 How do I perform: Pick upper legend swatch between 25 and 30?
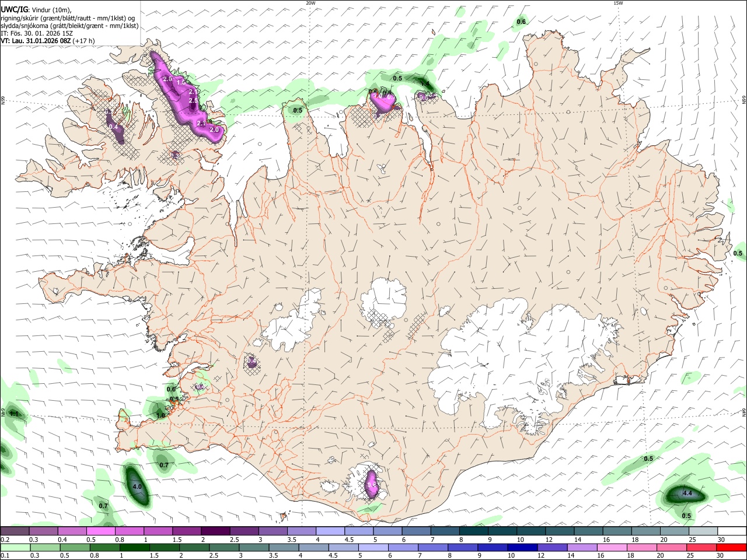pyautogui.click(x=704, y=531)
